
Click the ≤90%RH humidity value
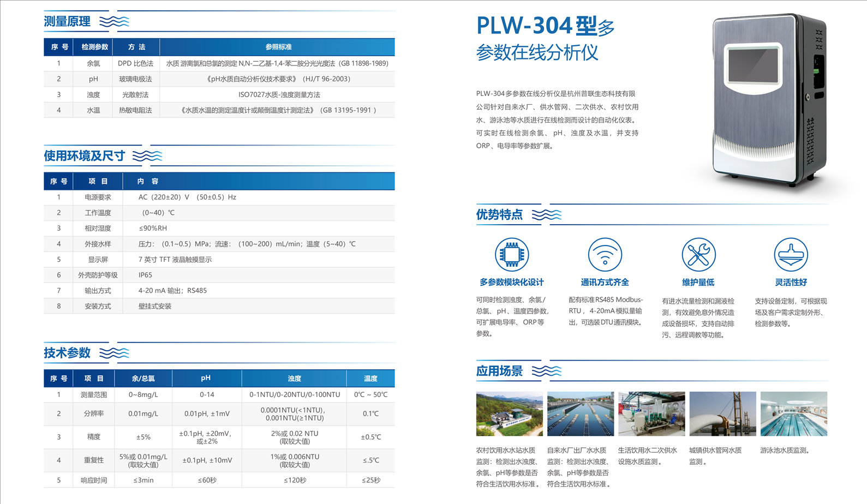click(153, 228)
